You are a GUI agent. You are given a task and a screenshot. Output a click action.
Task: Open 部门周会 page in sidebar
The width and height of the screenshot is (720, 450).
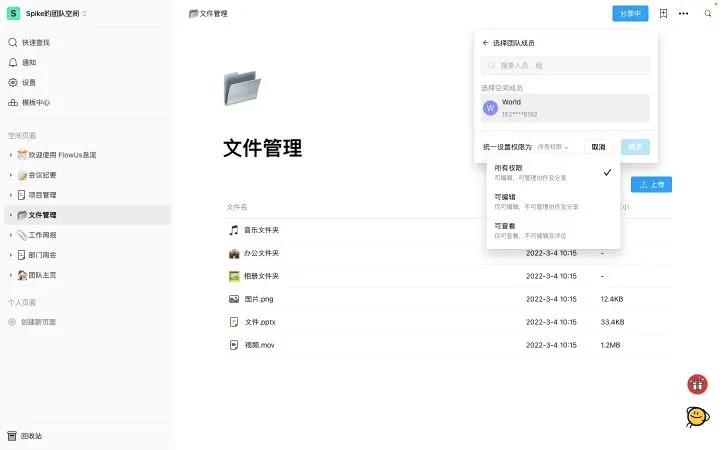42,255
